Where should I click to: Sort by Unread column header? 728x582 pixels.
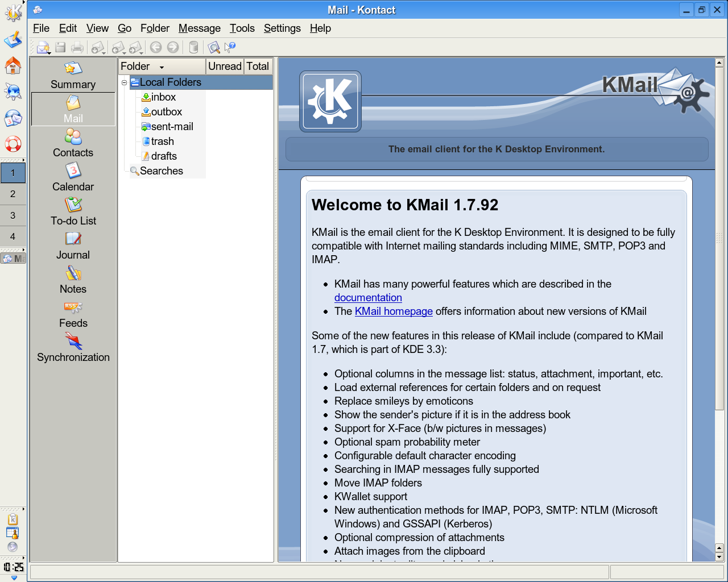(x=225, y=66)
